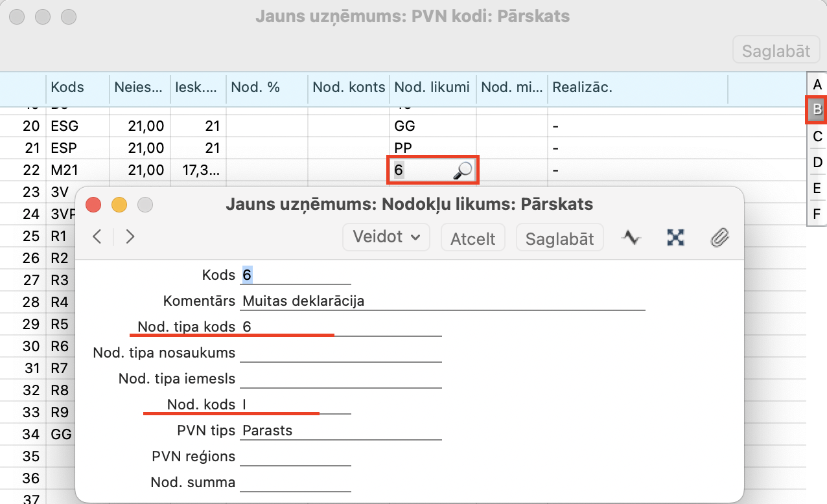The width and height of the screenshot is (827, 504).
Task: Open the activity pulse line icon
Action: (x=631, y=238)
